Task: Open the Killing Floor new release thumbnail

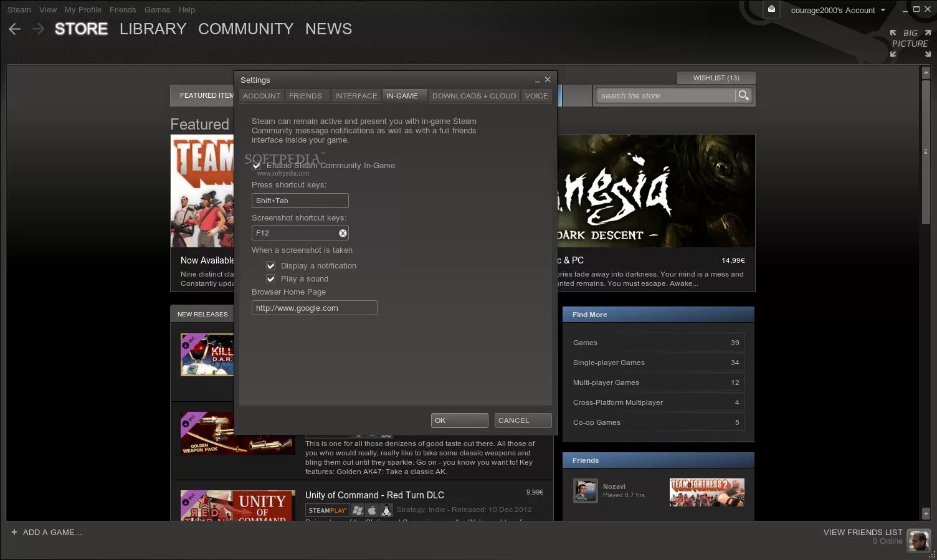Action: (x=207, y=354)
